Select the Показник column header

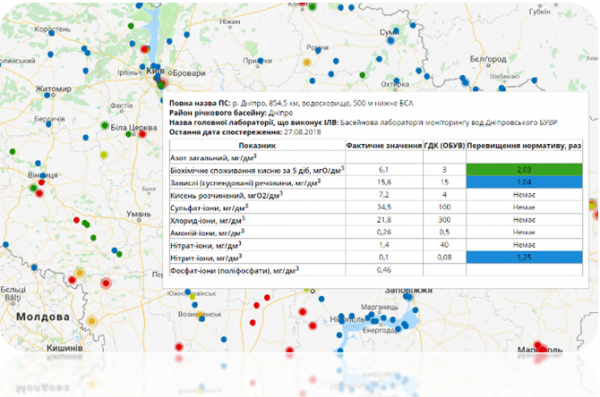[257, 145]
